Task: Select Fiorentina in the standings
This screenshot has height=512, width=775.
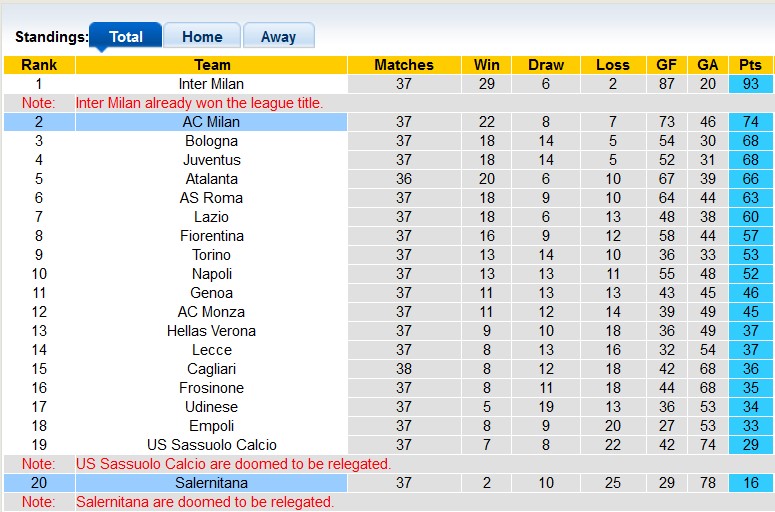Action: (211, 236)
